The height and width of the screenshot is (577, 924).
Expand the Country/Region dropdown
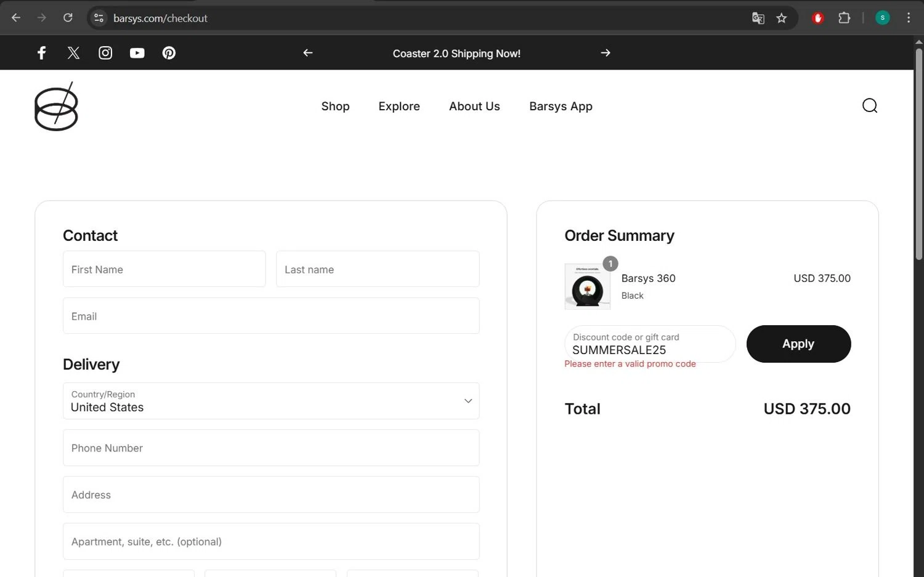(x=271, y=401)
